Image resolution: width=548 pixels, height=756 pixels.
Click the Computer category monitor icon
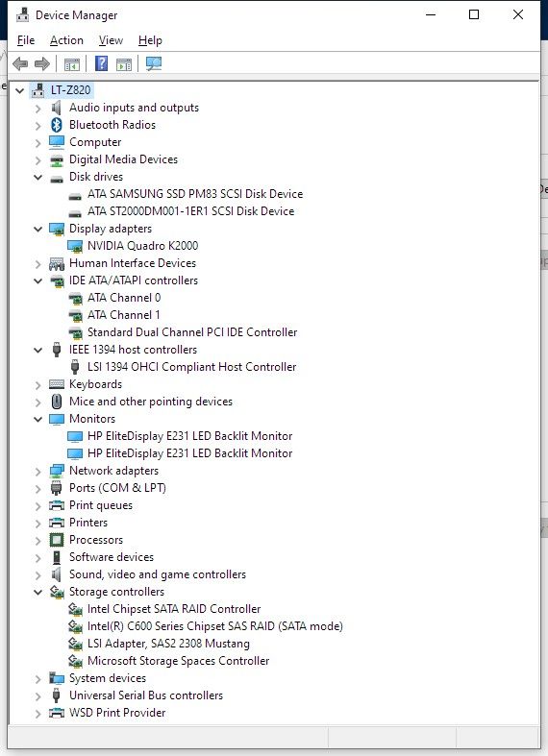[57, 142]
